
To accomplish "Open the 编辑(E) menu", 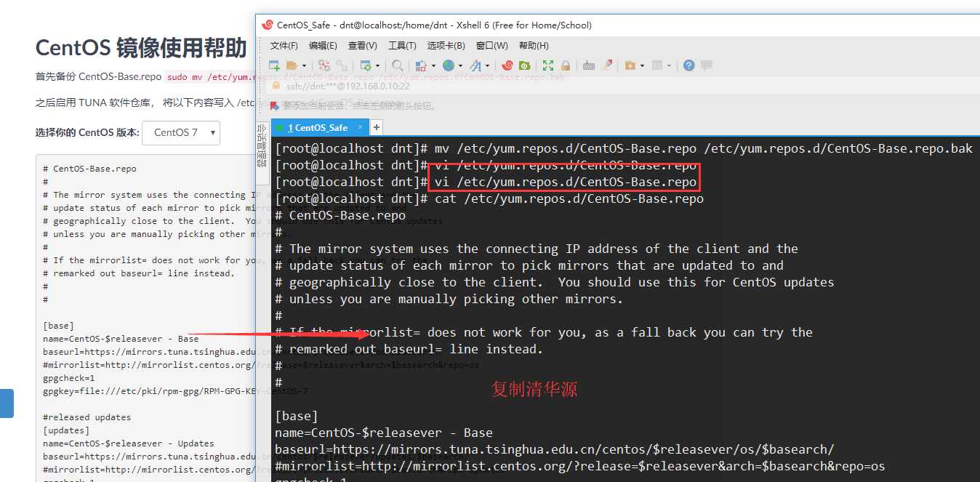I will pyautogui.click(x=323, y=45).
